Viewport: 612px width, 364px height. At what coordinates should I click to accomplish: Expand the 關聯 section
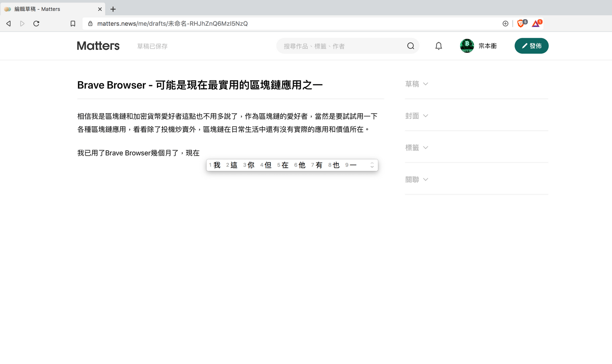click(416, 180)
